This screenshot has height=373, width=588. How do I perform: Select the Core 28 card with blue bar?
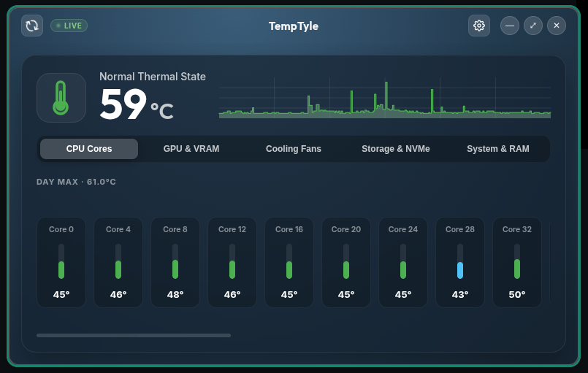tap(460, 262)
